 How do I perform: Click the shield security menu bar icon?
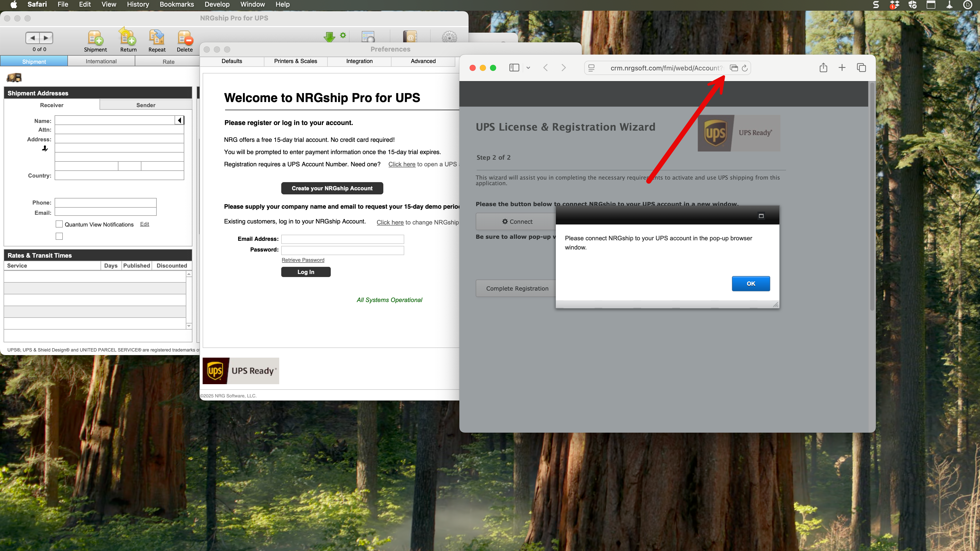coord(913,5)
